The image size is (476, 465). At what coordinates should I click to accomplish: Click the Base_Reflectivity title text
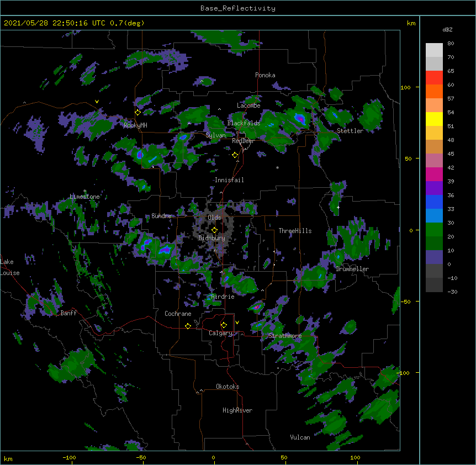pos(237,8)
